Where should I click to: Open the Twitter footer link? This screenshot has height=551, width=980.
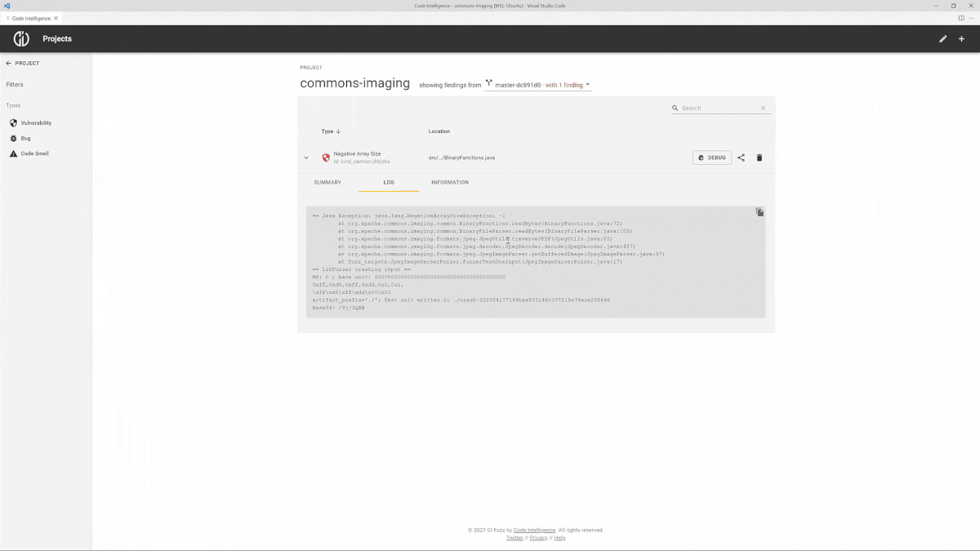click(514, 538)
